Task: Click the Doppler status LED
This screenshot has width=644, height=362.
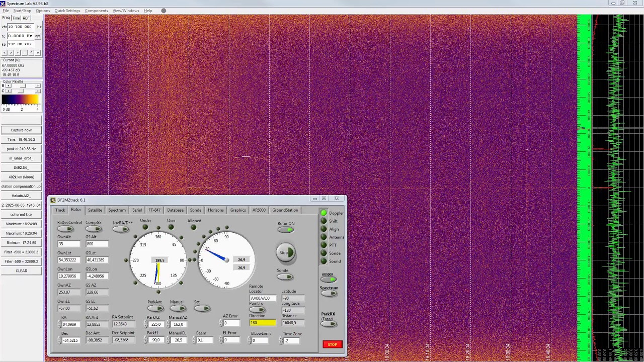Action: [324, 213]
